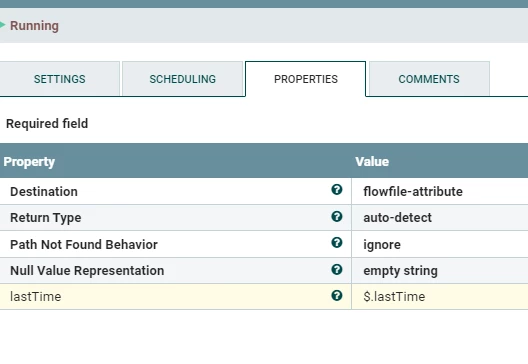Show help for Null Value Representation

coord(337,269)
